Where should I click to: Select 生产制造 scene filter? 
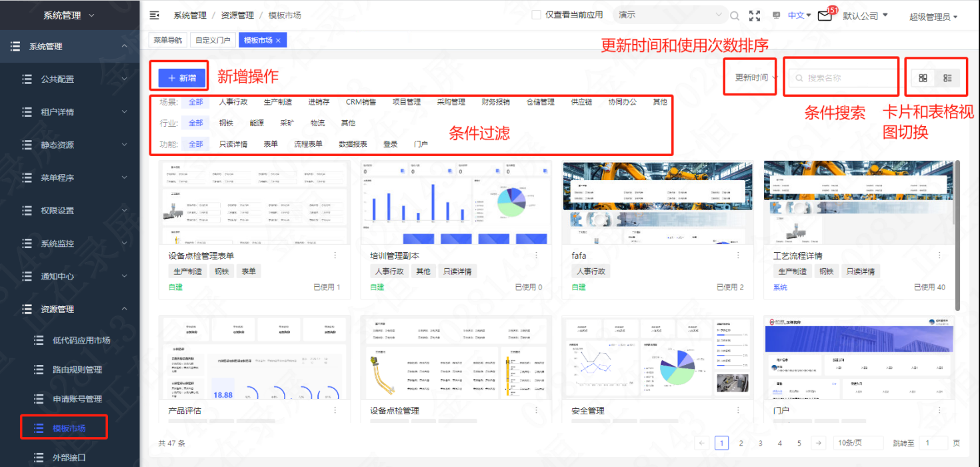pos(277,102)
